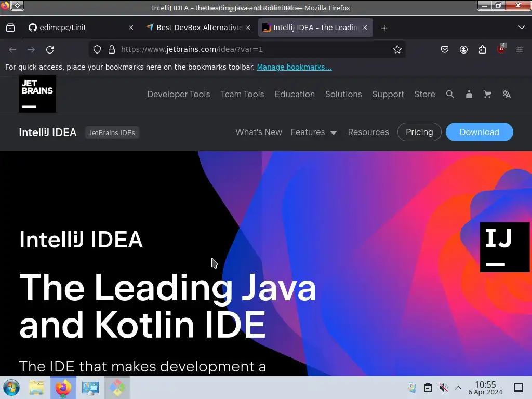This screenshot has width=532, height=399.
Task: Open Save to Pocket icon
Action: coord(445,49)
